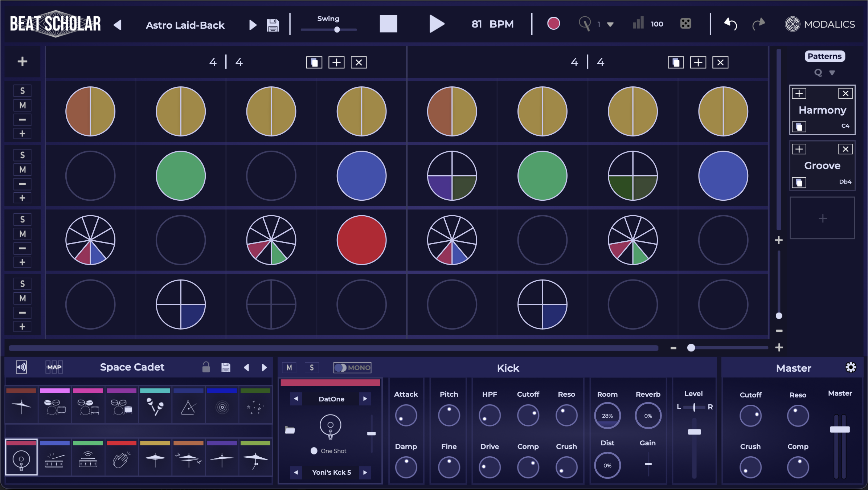Save the Astro Laid-Back beat
Screen dimensions: 868x490
273,24
